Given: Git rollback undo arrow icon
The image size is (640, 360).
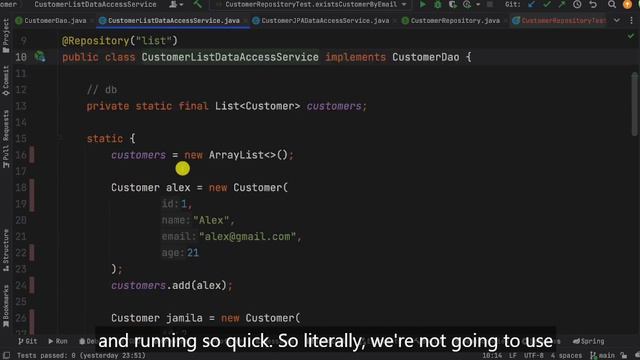Looking at the screenshot, I should 593,4.
